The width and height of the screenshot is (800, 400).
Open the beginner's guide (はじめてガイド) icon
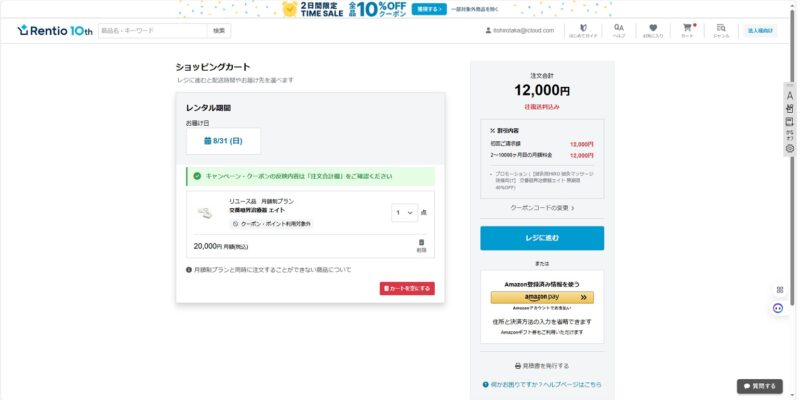point(583,30)
